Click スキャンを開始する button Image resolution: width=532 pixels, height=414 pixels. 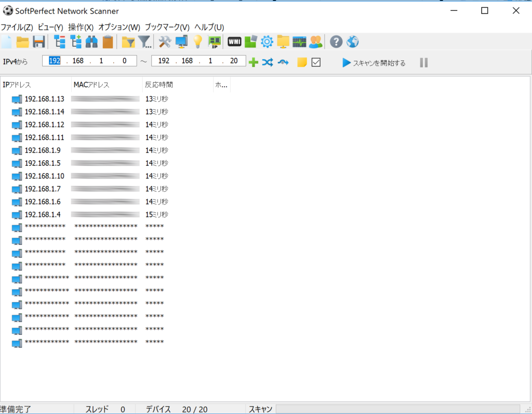pyautogui.click(x=374, y=63)
